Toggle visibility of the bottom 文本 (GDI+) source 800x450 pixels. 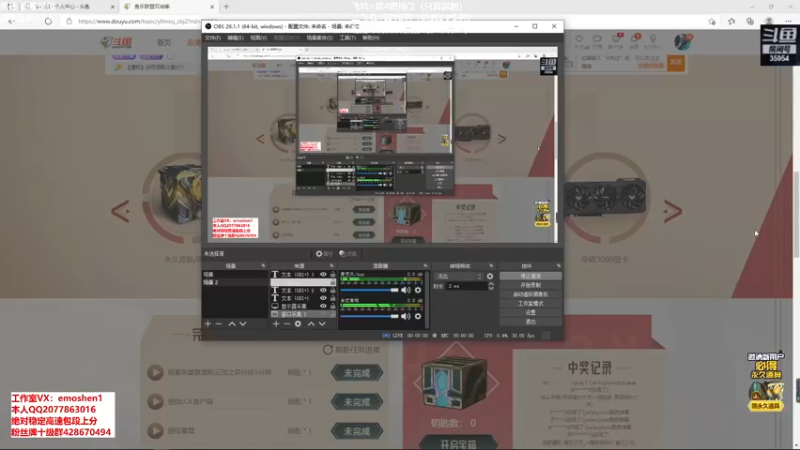[x=323, y=298]
